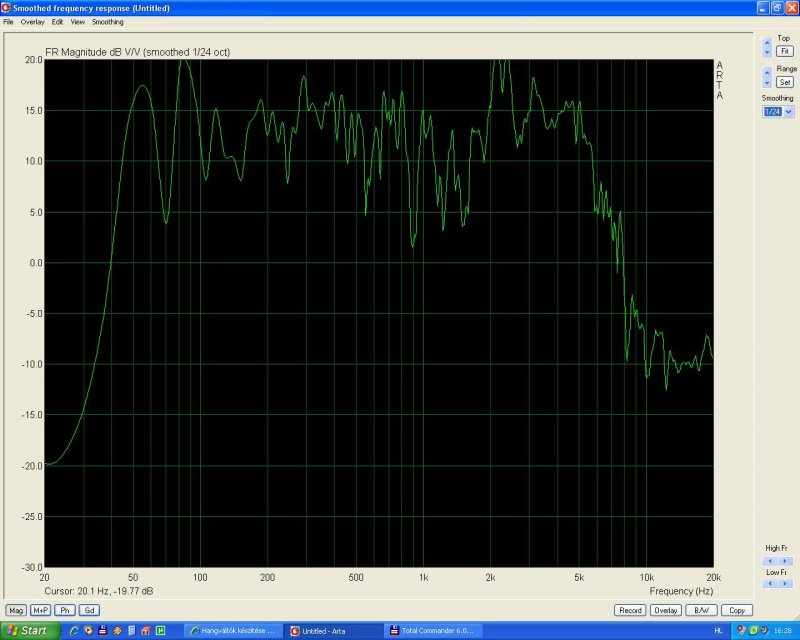Show magnitude with the Mag button

[x=16, y=610]
